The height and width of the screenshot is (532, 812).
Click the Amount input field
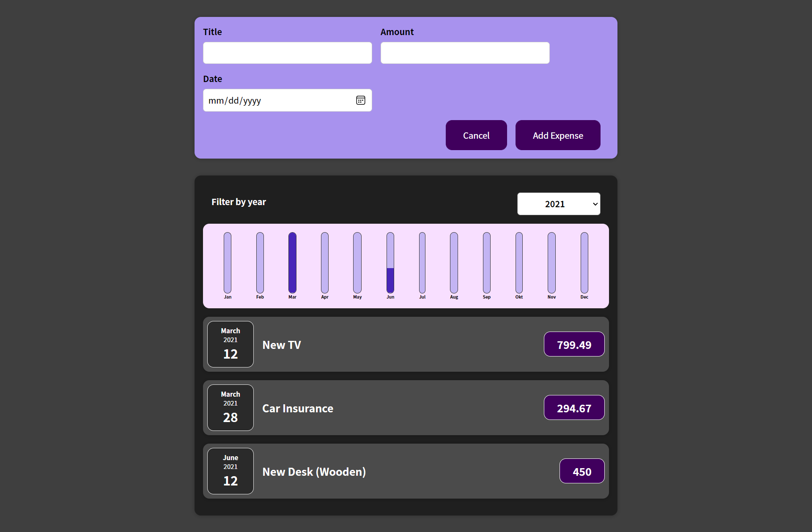[464, 52]
